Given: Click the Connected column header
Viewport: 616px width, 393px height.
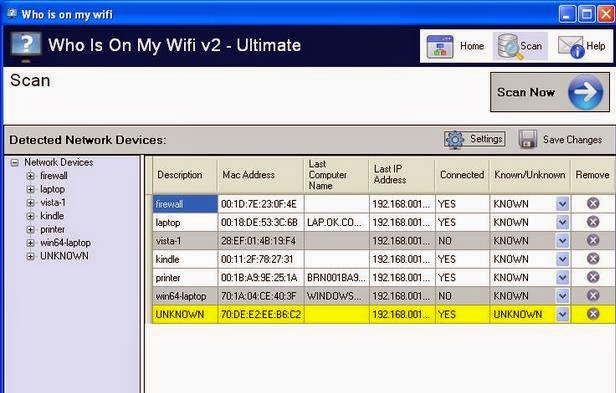Looking at the screenshot, I should [x=462, y=175].
